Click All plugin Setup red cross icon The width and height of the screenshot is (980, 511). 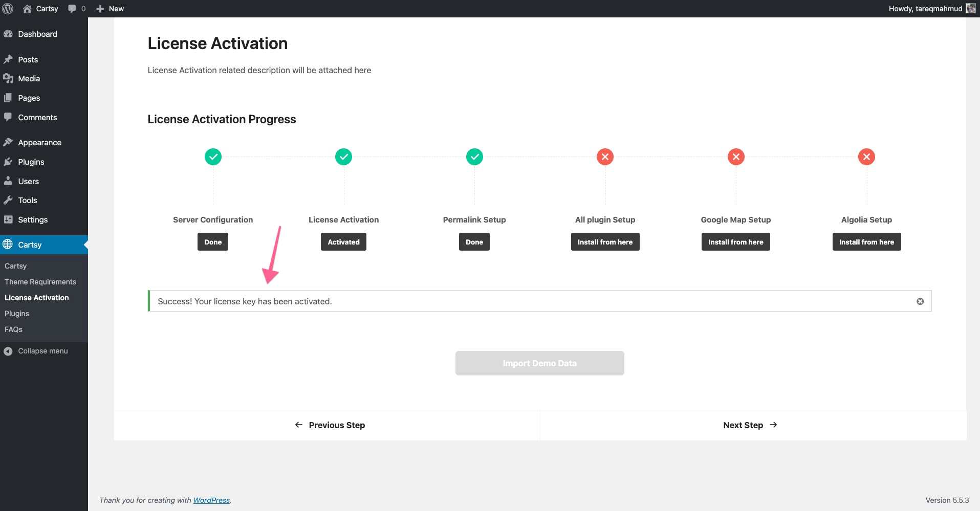[605, 157]
